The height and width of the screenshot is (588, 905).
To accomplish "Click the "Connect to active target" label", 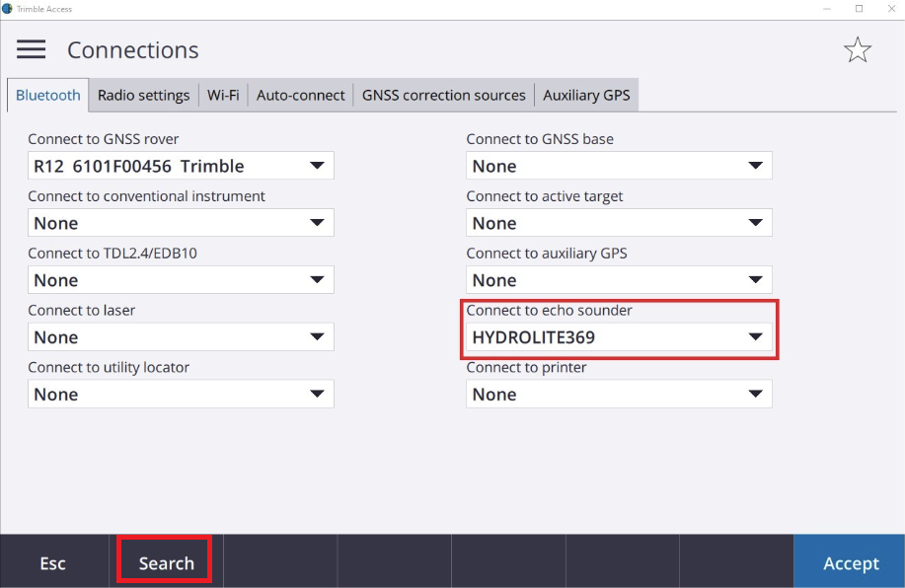I will [544, 196].
